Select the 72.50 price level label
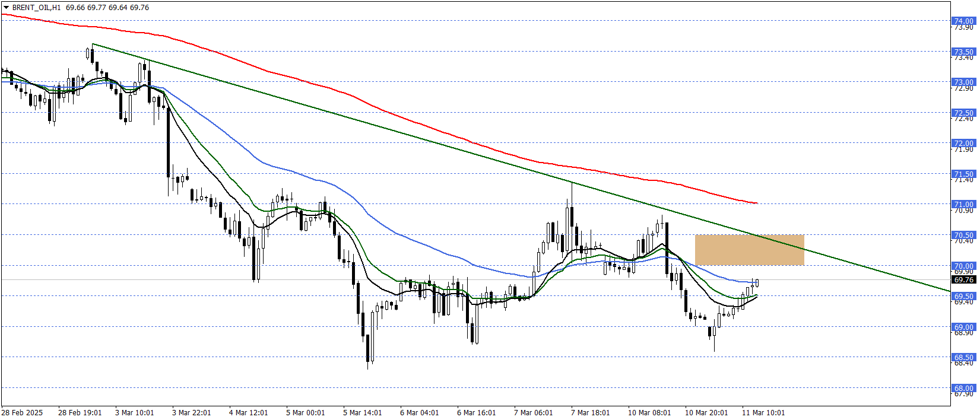This screenshot has width=980, height=420. [963, 113]
